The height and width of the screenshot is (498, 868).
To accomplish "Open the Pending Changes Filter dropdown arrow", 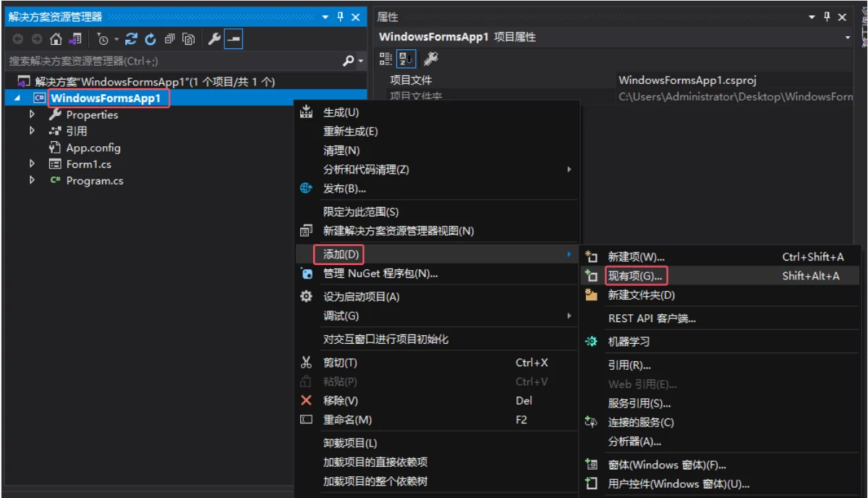I will (x=116, y=39).
